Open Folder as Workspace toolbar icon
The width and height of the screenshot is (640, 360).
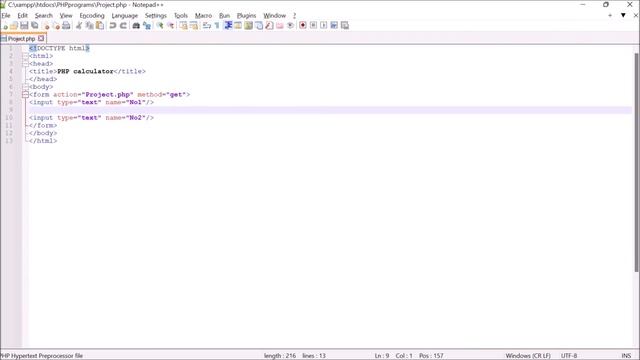tap(280, 26)
